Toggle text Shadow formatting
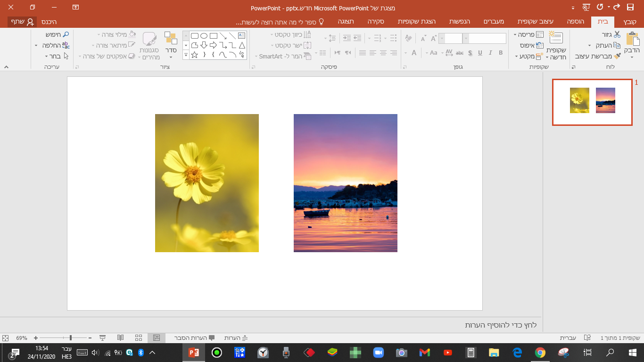This screenshot has width=644, height=362. (x=470, y=53)
